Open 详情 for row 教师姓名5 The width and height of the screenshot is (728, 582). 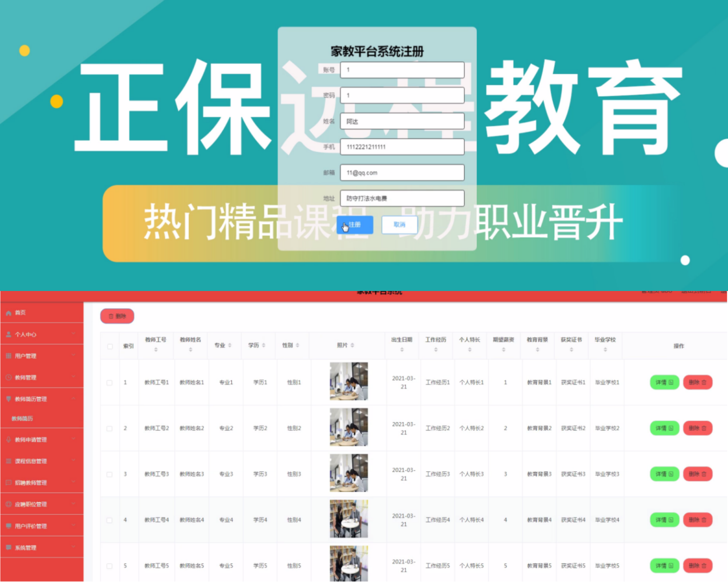(665, 566)
